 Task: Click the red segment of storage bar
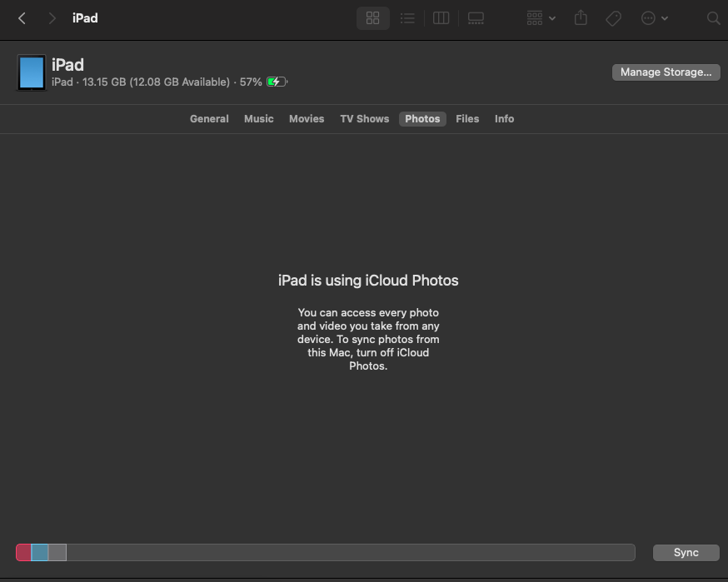point(23,552)
